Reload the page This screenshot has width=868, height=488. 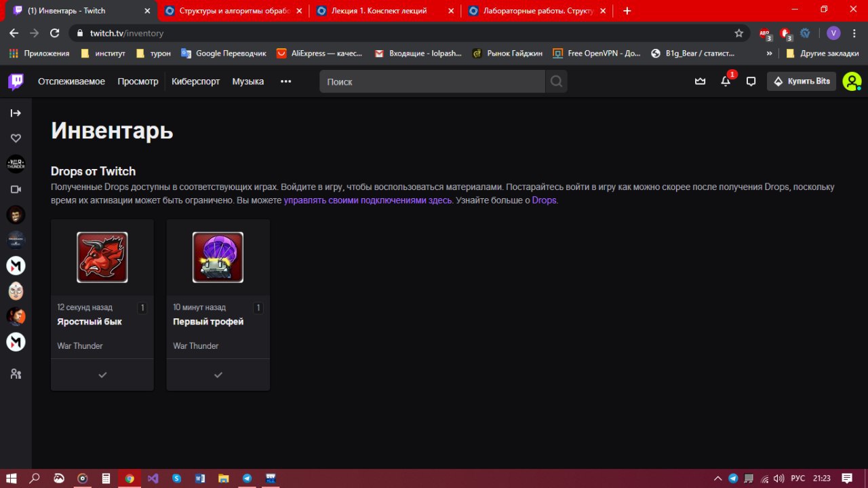pos(56,33)
